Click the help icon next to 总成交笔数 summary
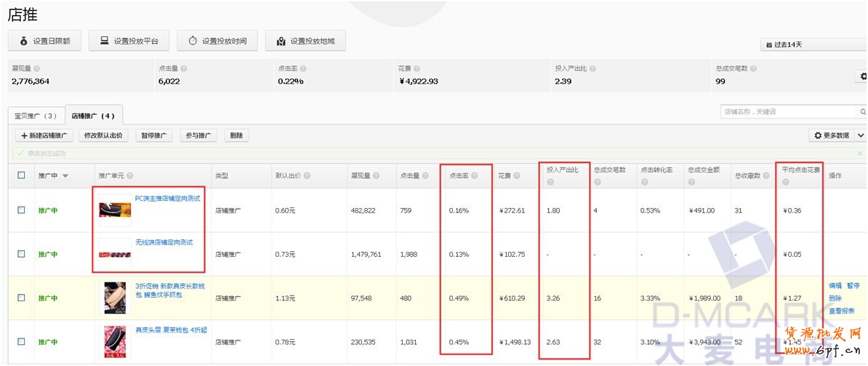868x366 pixels. [x=754, y=69]
